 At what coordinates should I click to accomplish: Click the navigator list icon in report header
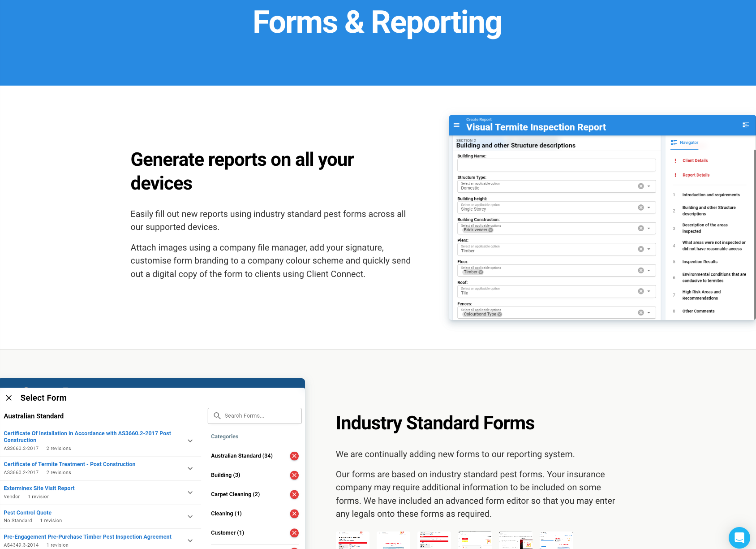(746, 125)
